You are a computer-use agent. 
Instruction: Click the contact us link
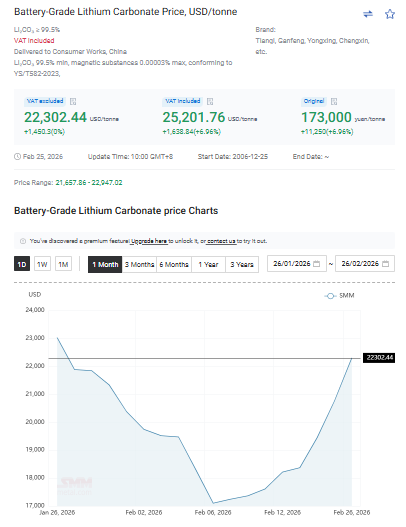221,241
